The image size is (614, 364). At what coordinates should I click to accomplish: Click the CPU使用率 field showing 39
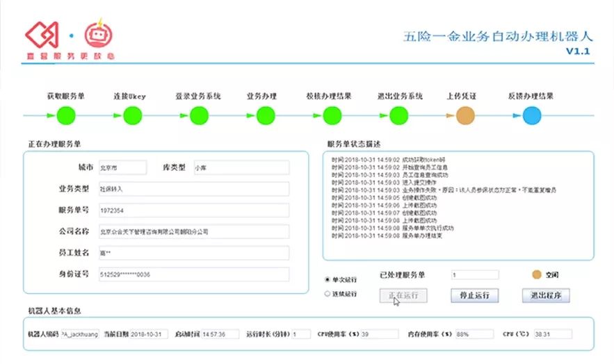[x=380, y=334]
